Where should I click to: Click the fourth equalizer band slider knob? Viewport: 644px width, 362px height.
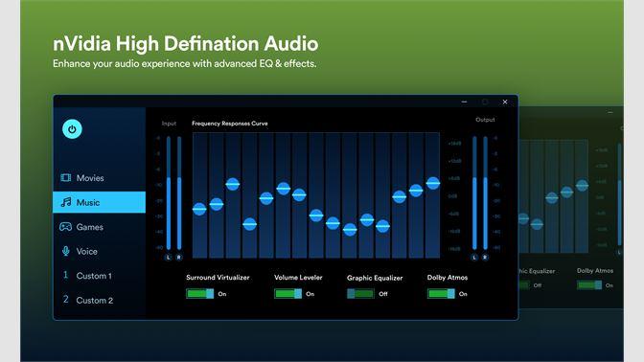coord(250,224)
